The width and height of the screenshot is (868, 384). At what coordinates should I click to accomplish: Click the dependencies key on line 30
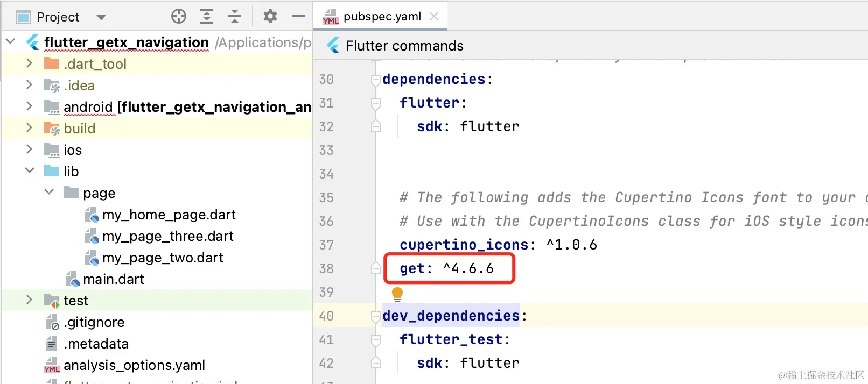click(x=434, y=80)
